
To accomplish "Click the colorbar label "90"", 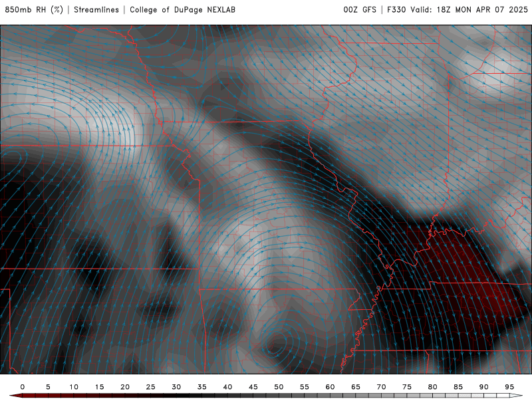I will pyautogui.click(x=484, y=387).
